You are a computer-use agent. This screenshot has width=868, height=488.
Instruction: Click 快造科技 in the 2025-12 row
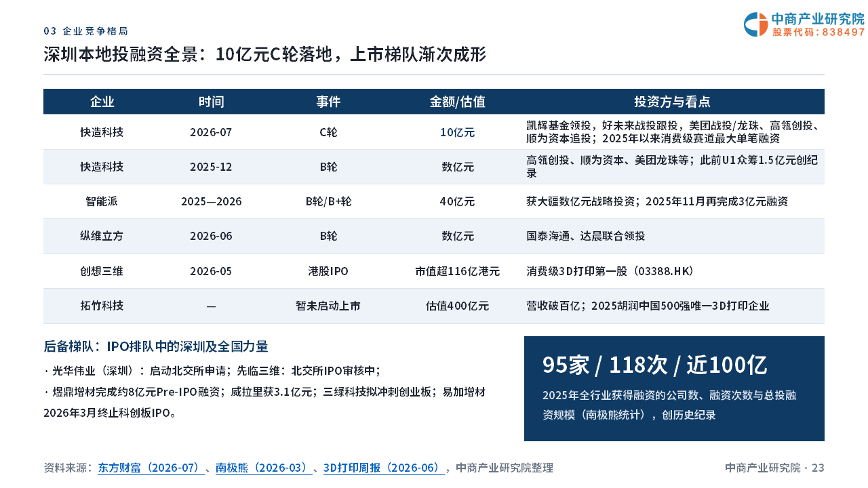(102, 167)
